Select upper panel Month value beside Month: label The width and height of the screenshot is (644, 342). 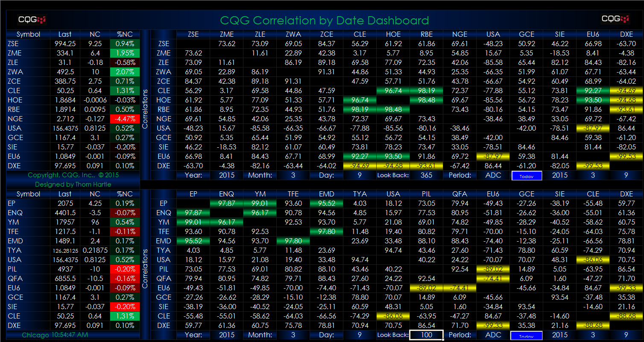pos(293,175)
